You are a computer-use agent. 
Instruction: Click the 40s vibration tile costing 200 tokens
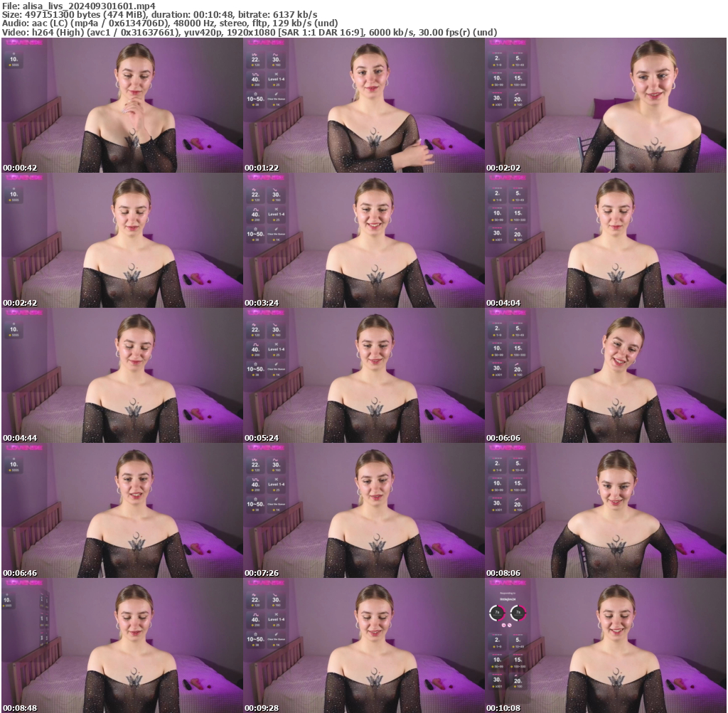coord(255,78)
